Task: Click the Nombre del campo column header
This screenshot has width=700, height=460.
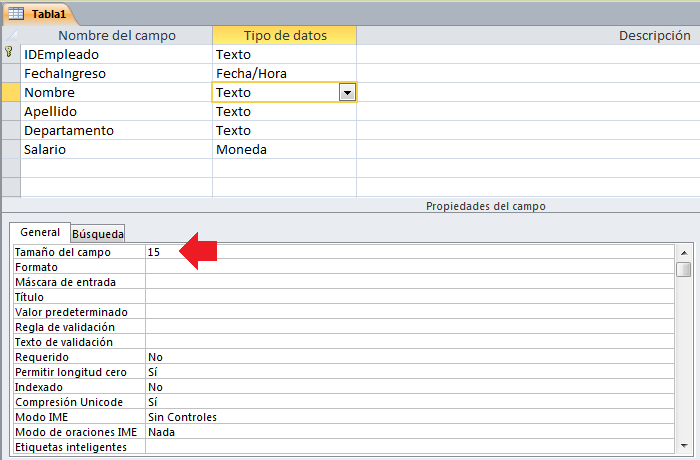Action: pyautogui.click(x=117, y=35)
